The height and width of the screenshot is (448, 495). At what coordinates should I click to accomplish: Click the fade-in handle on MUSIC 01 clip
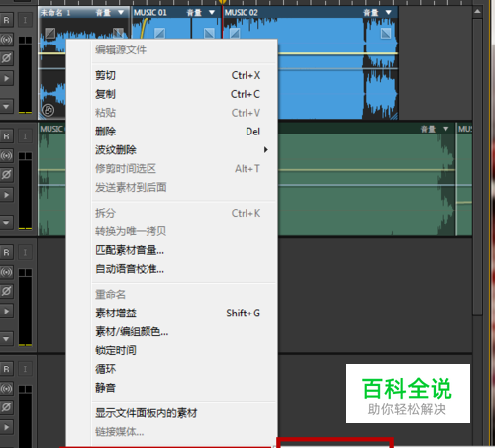pos(160,33)
